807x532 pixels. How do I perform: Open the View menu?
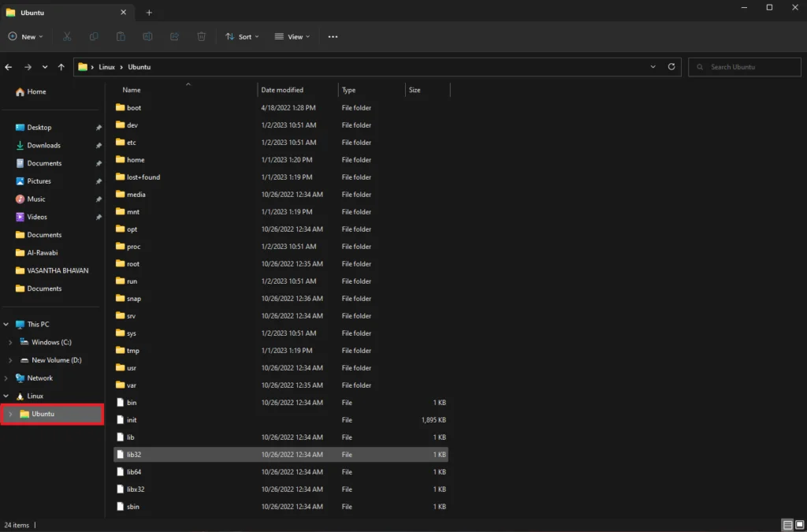[x=292, y=36]
